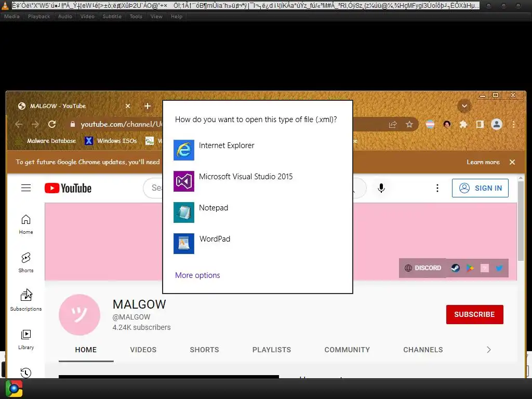Open the Chrome three-dot menu

click(514, 124)
